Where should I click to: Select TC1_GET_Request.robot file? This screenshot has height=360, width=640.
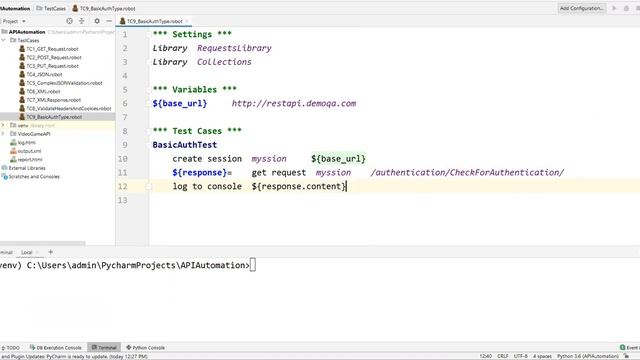pyautogui.click(x=52, y=49)
